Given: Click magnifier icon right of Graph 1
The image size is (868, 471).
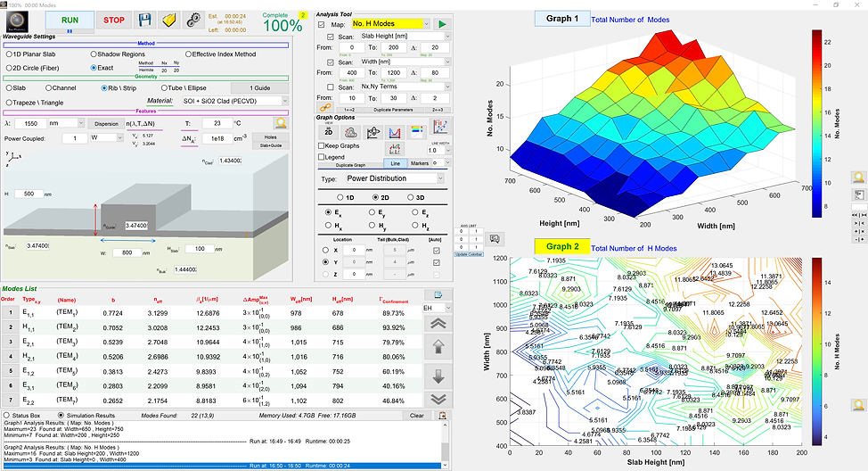Looking at the screenshot, I should click(x=858, y=178).
